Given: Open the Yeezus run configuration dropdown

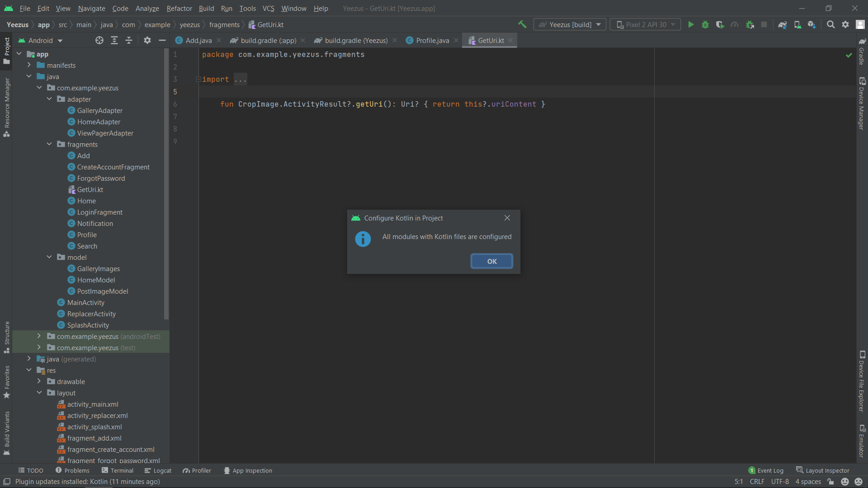Looking at the screenshot, I should click(569, 24).
